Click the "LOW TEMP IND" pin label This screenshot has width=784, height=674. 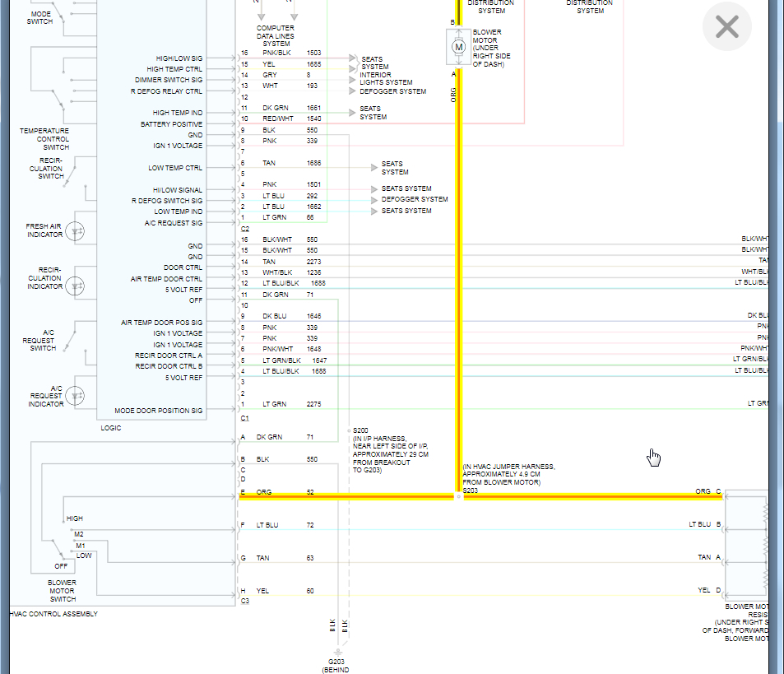point(179,211)
